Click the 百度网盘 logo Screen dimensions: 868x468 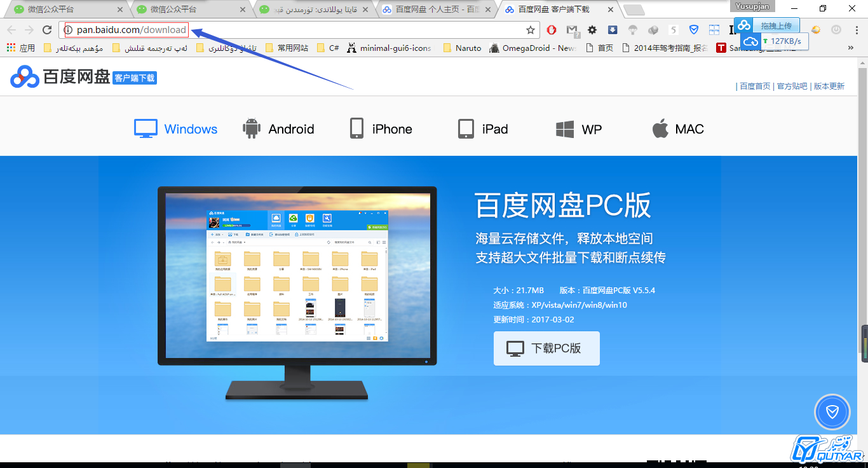[x=60, y=77]
